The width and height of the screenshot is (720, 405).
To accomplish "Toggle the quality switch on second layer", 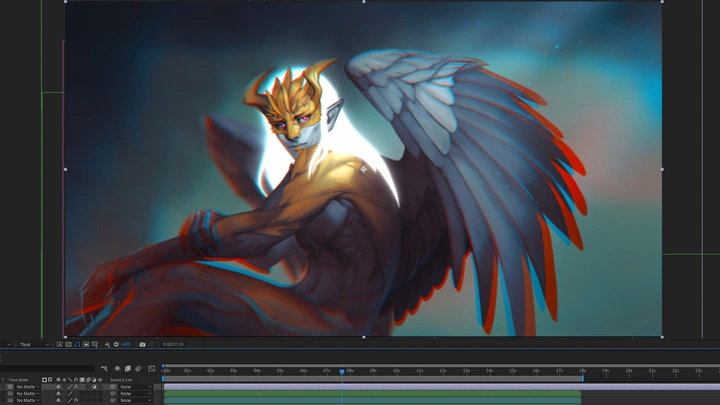I will 70,394.
